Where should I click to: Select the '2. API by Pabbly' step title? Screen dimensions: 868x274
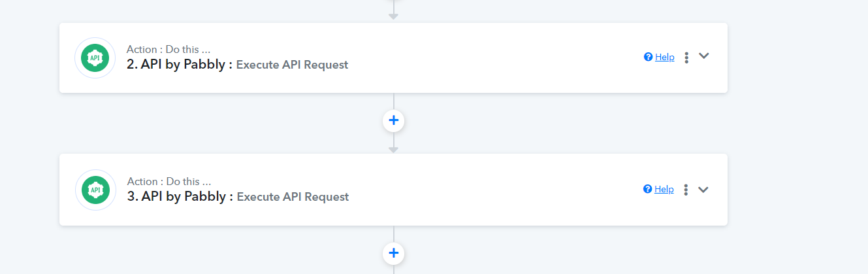click(179, 64)
